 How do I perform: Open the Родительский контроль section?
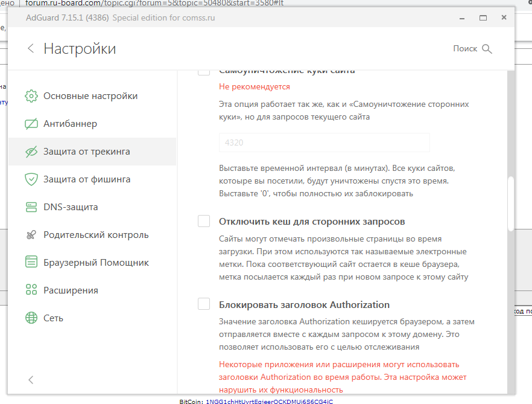pos(92,235)
